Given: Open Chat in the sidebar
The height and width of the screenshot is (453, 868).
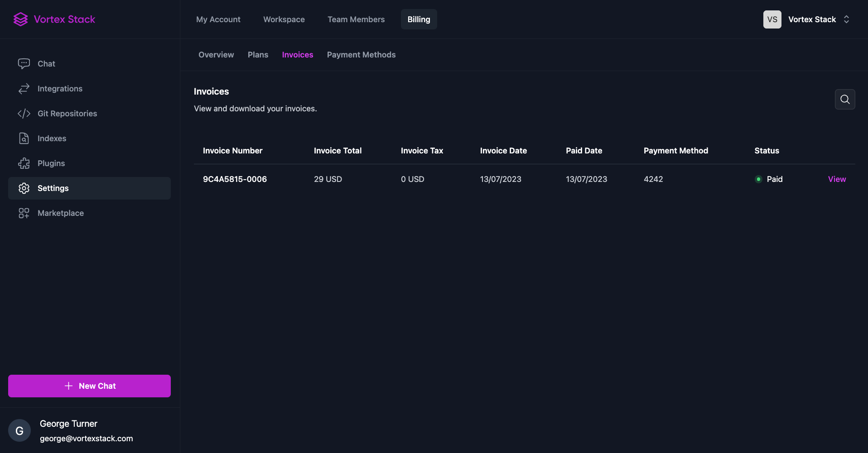Looking at the screenshot, I should click(89, 64).
